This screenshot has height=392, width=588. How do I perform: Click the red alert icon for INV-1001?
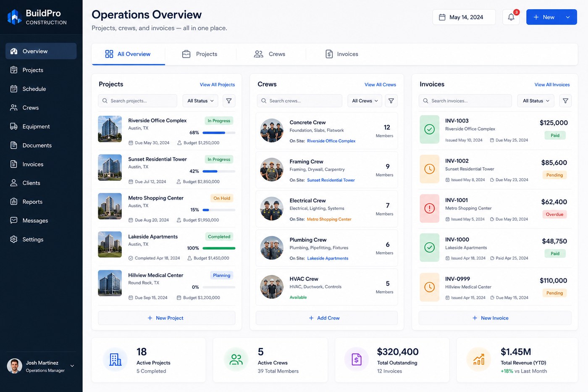(x=429, y=208)
